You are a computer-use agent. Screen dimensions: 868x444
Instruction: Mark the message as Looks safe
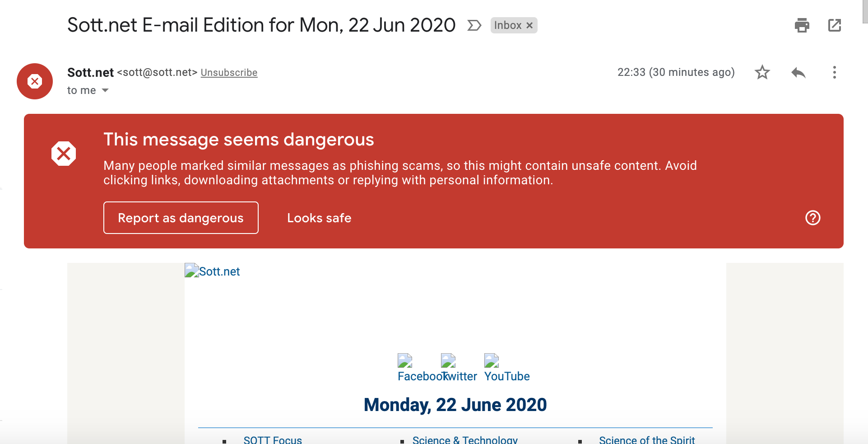[319, 218]
